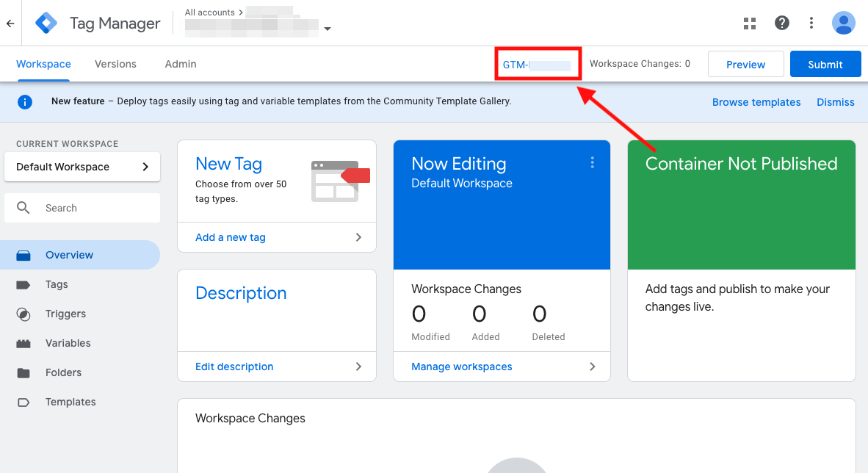Switch to the Versions tab
Viewport: 868px width, 473px height.
[x=115, y=64]
